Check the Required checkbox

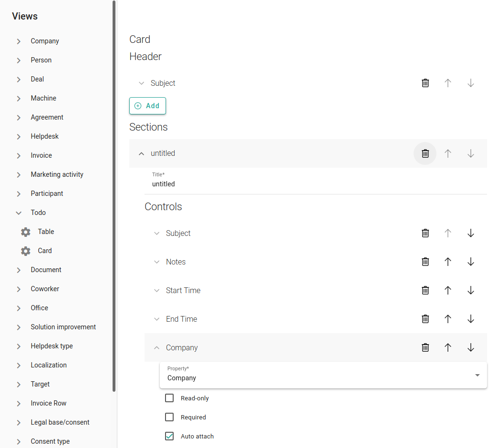tap(169, 417)
